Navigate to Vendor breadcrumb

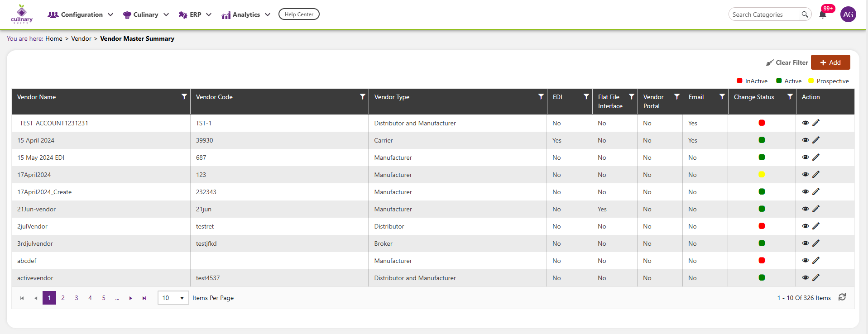pyautogui.click(x=81, y=38)
